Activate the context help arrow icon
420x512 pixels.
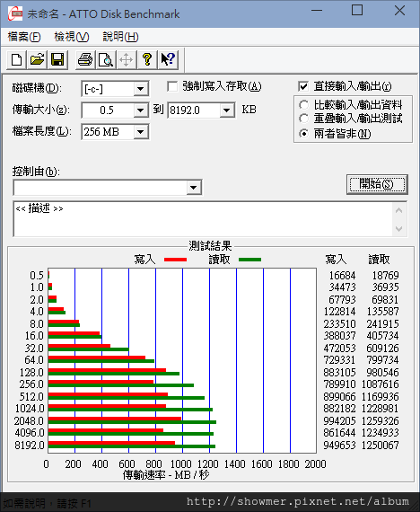[x=168, y=60]
